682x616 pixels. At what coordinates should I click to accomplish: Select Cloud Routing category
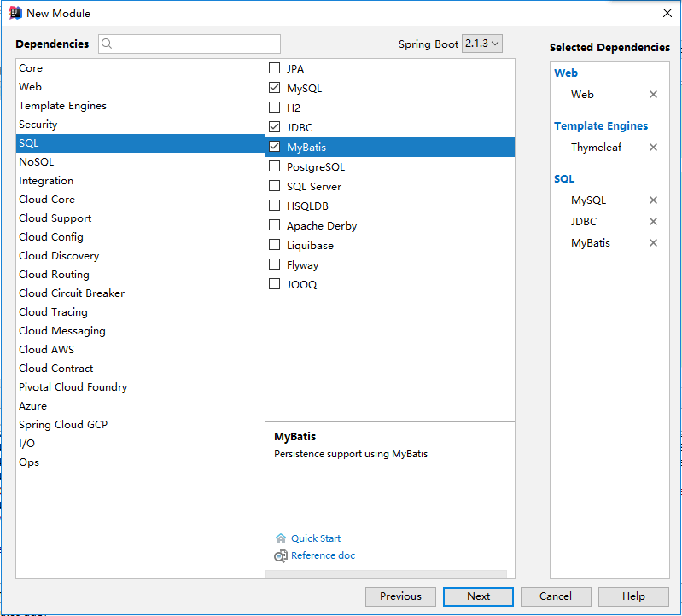click(140, 275)
